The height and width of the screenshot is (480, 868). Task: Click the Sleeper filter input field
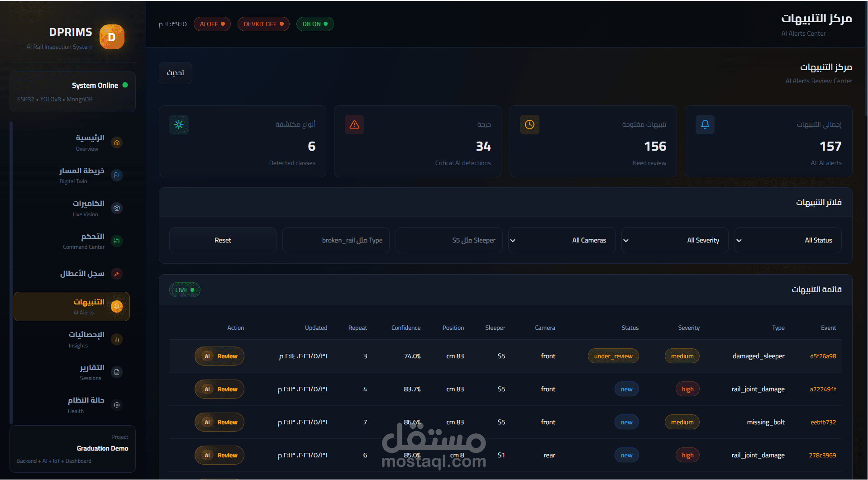[x=449, y=240]
